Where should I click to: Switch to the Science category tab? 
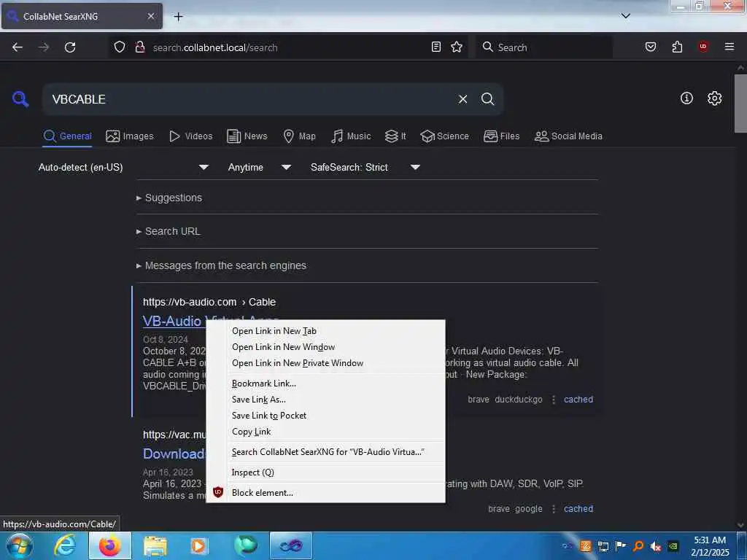444,136
